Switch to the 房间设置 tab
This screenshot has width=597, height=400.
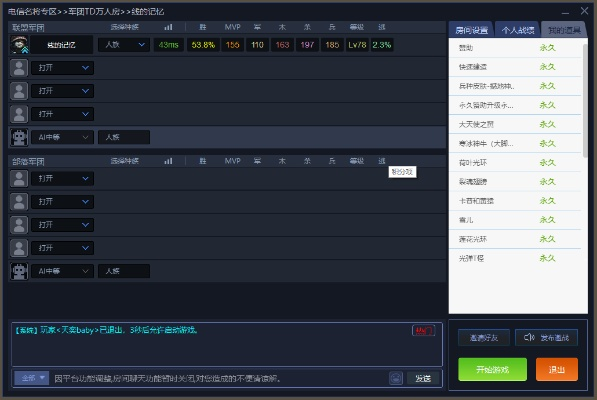(471, 30)
